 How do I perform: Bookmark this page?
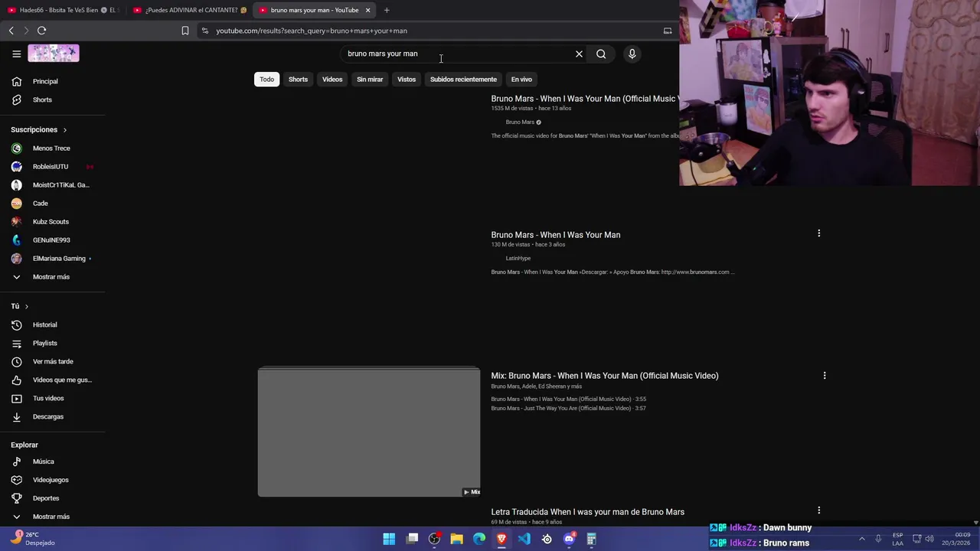pyautogui.click(x=185, y=31)
